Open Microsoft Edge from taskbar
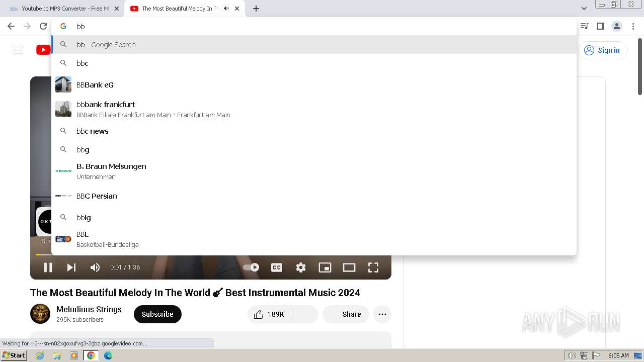The height and width of the screenshot is (362, 644). click(x=108, y=355)
